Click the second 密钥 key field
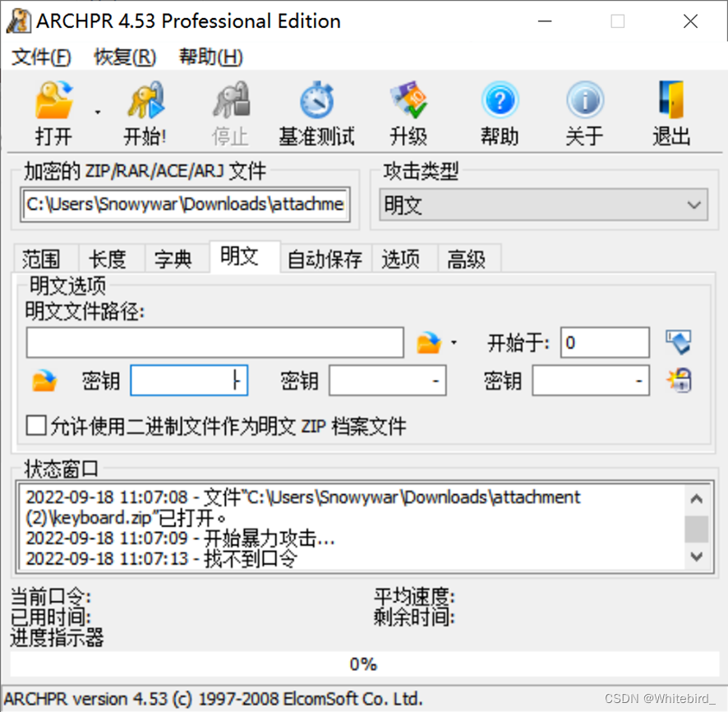The image size is (728, 712). point(388,381)
